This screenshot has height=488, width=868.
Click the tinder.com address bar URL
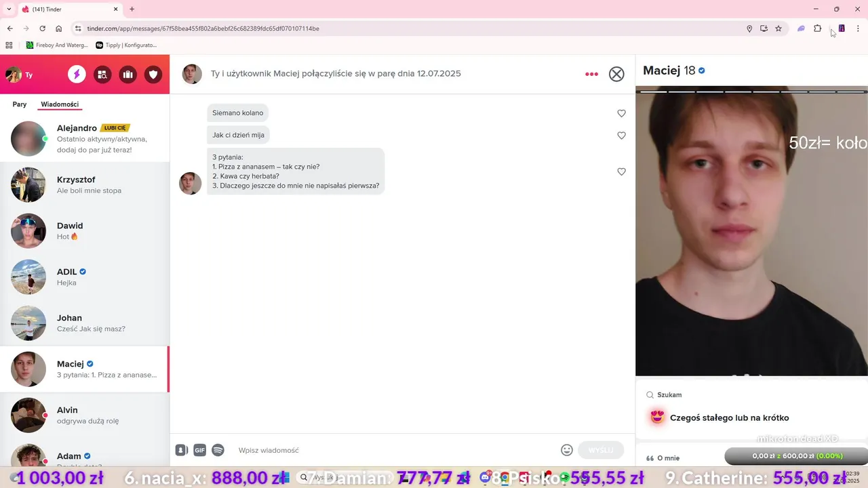pyautogui.click(x=203, y=28)
